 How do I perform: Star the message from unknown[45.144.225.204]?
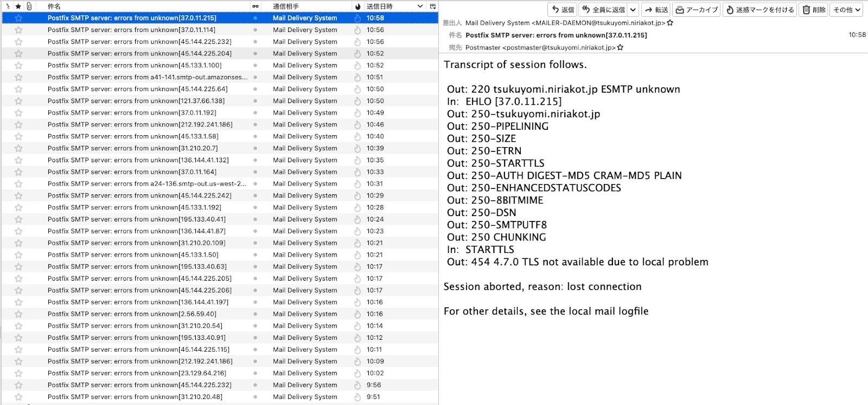(x=18, y=54)
